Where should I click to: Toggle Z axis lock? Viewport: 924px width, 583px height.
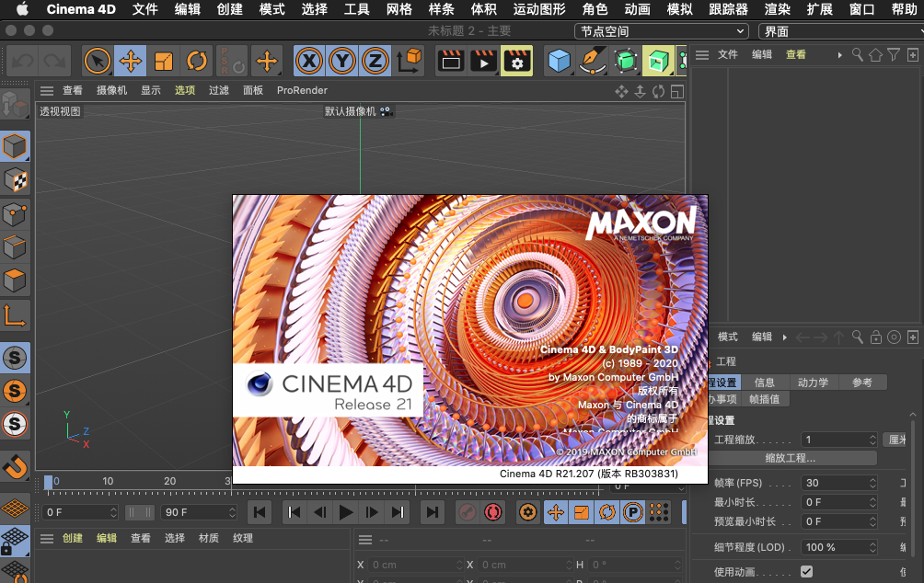pos(375,61)
